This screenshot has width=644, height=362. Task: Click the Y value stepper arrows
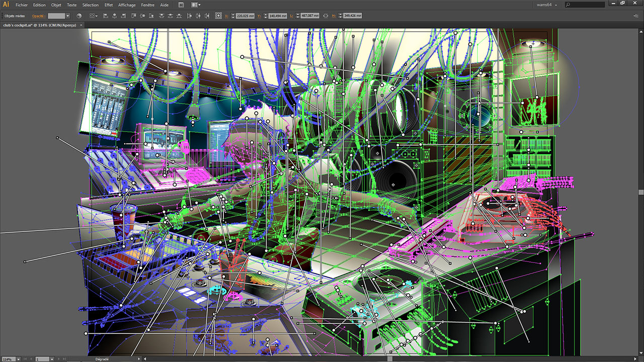tap(266, 16)
